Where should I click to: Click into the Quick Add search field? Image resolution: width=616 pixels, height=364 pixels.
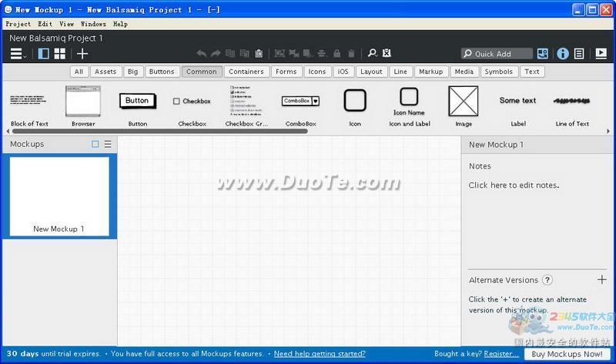(x=497, y=54)
